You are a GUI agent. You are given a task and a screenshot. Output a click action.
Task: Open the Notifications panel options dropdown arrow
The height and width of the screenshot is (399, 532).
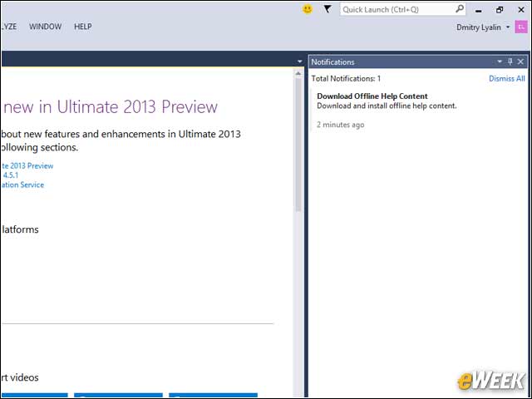point(500,62)
